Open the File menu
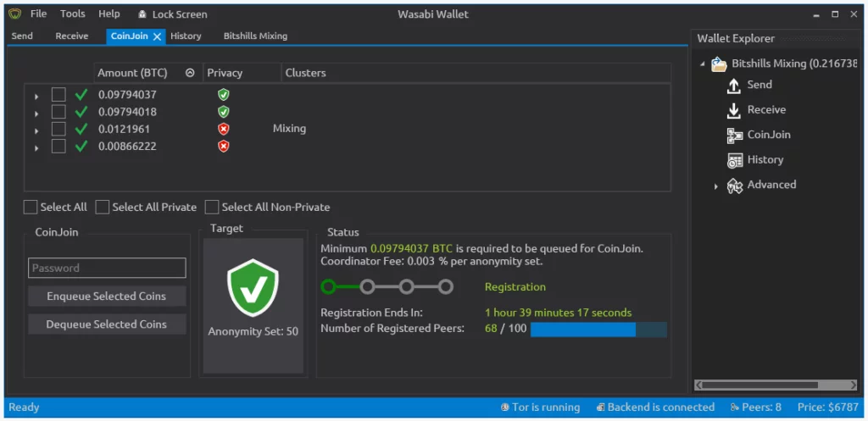The width and height of the screenshot is (868, 421). point(38,14)
